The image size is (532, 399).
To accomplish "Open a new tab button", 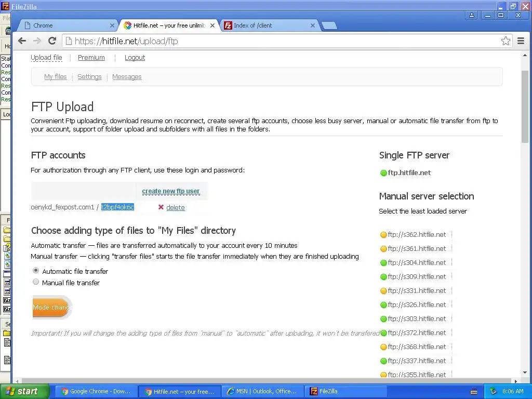I will pos(329,25).
